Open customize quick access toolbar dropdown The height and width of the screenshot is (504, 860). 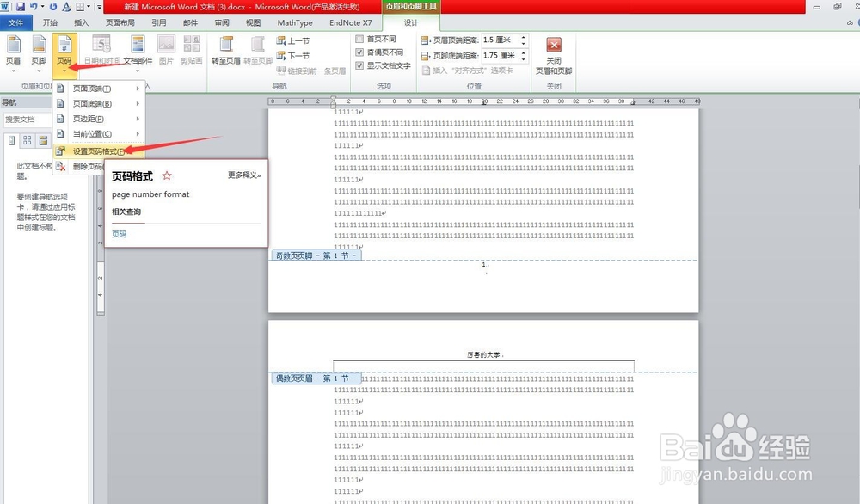pos(99,7)
